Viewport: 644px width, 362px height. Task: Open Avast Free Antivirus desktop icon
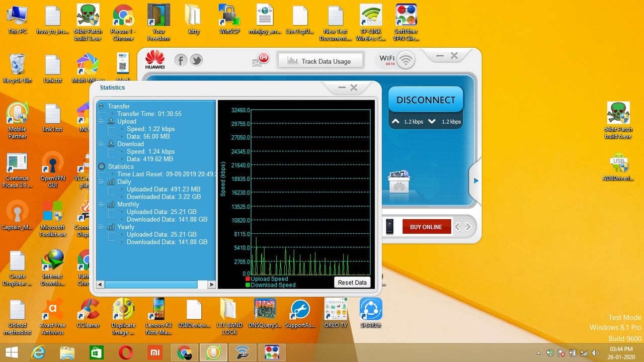53,317
